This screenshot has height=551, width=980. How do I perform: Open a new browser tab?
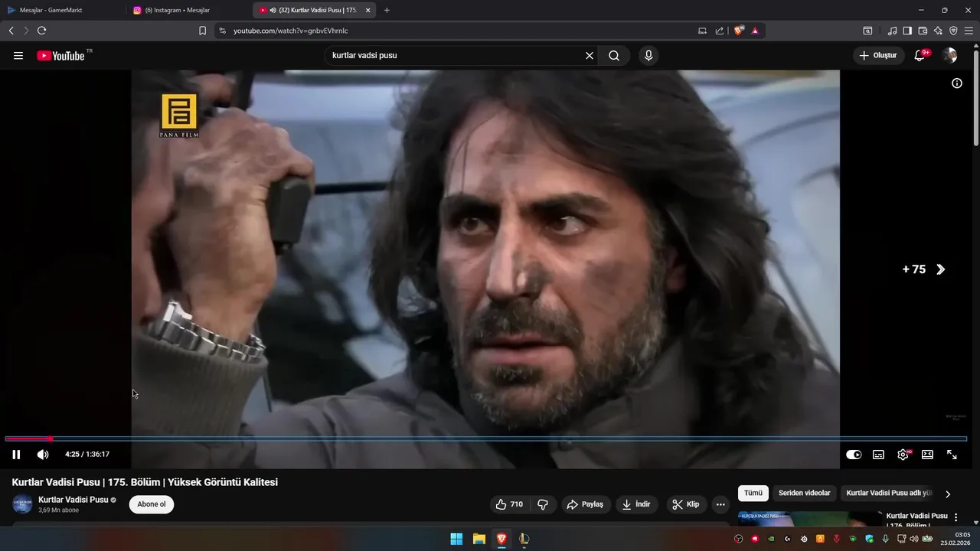(387, 10)
